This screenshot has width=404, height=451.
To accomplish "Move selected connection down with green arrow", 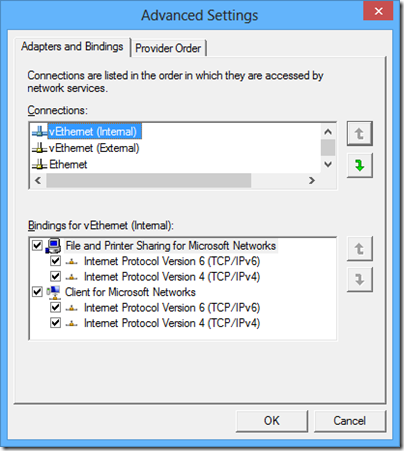I will (359, 165).
